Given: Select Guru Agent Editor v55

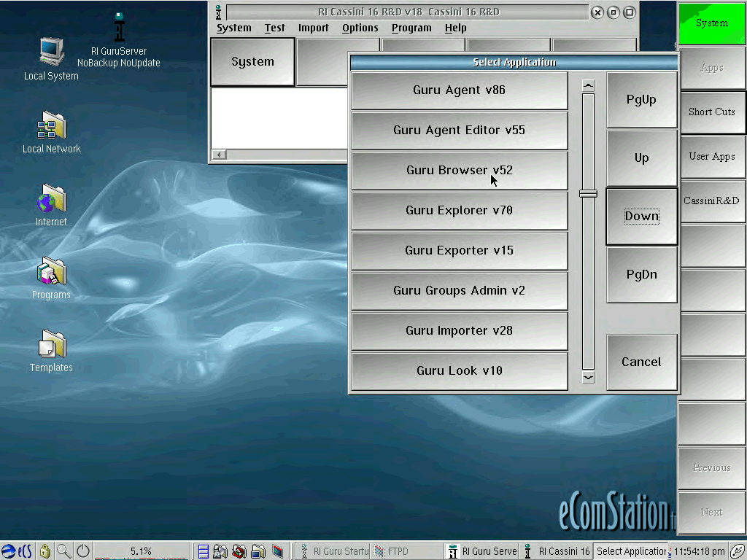Looking at the screenshot, I should [460, 131].
